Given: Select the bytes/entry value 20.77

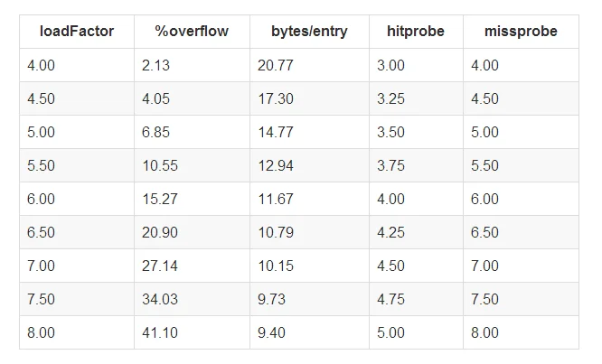Looking at the screenshot, I should click(276, 65).
